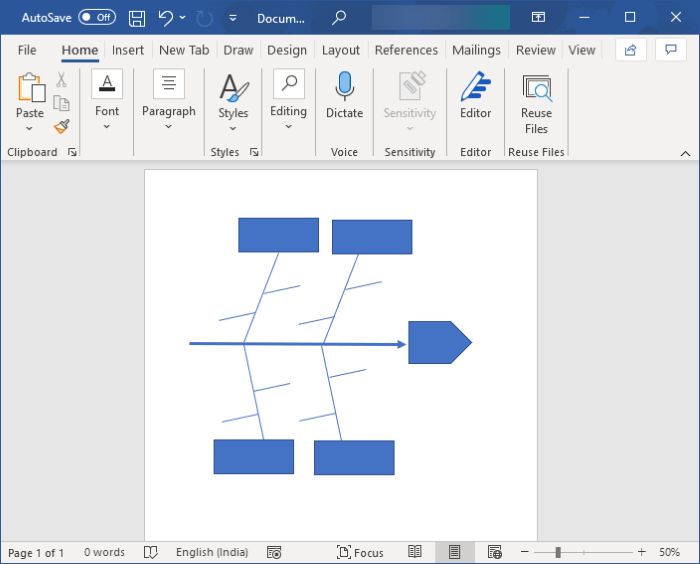The height and width of the screenshot is (564, 700).
Task: Click the Copy icon in Clipboard group
Action: pyautogui.click(x=61, y=104)
